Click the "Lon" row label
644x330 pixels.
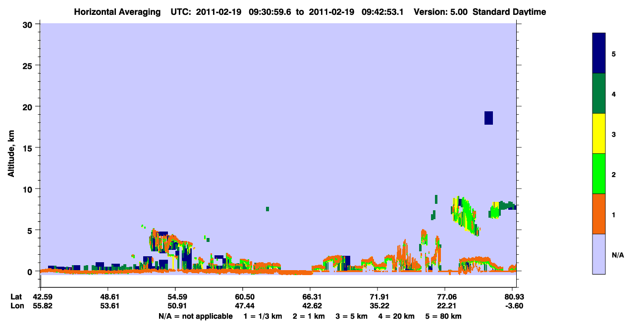pos(17,306)
